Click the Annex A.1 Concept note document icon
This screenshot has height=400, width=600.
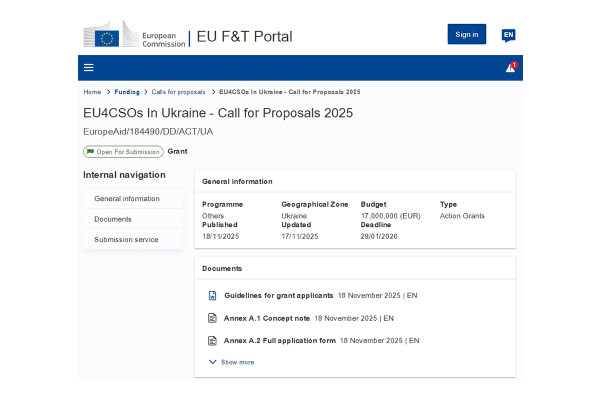point(212,318)
